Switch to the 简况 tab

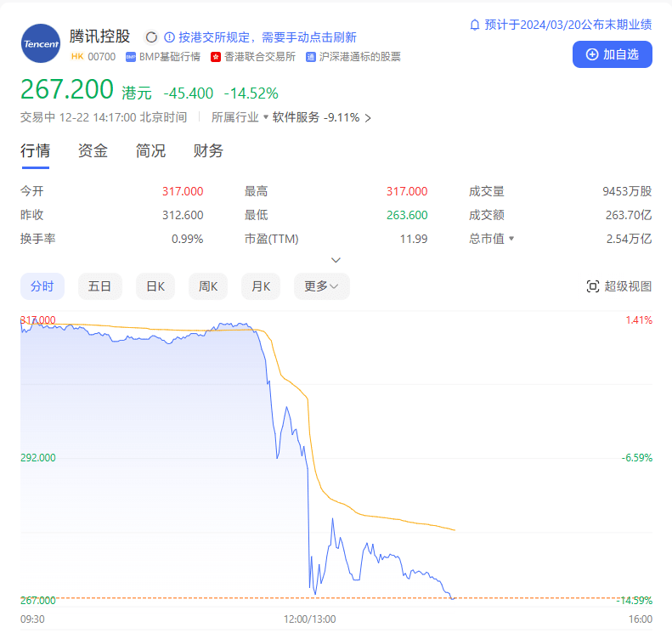tap(150, 151)
